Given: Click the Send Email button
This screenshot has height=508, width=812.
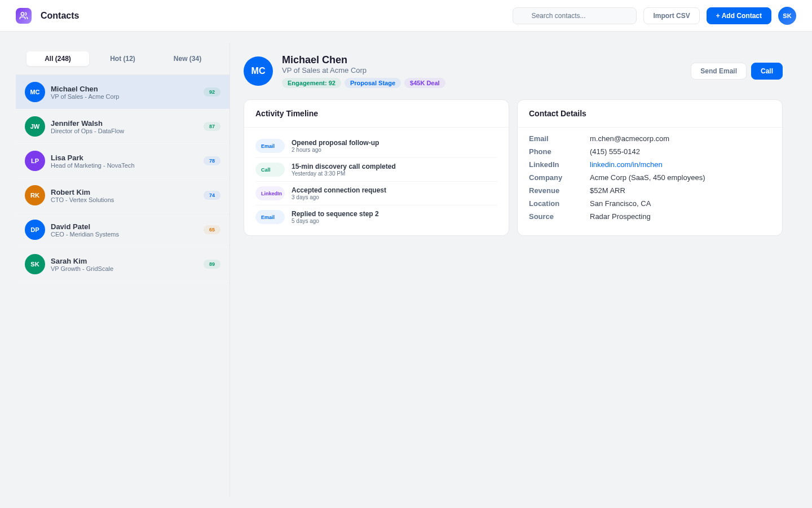Looking at the screenshot, I should coord(718,71).
